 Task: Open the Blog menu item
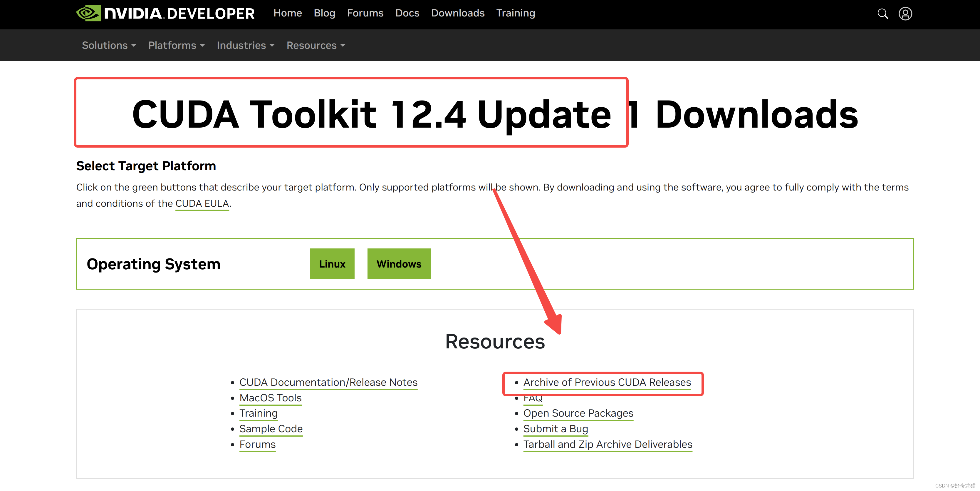[x=325, y=13]
